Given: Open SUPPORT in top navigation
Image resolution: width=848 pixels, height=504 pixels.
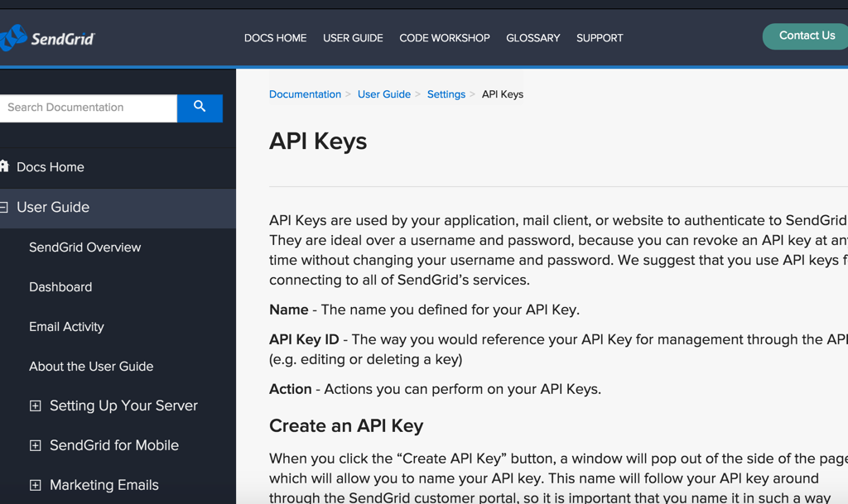Looking at the screenshot, I should pos(600,38).
